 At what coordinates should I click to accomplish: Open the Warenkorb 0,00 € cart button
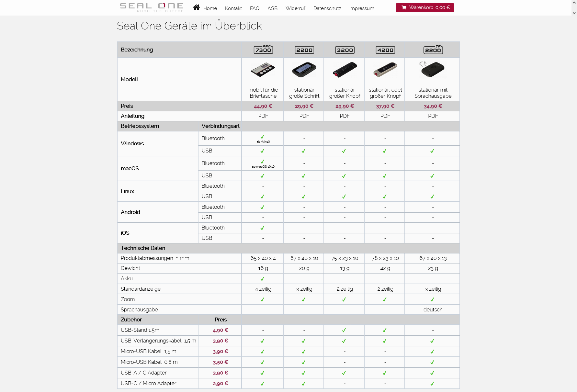tap(425, 8)
